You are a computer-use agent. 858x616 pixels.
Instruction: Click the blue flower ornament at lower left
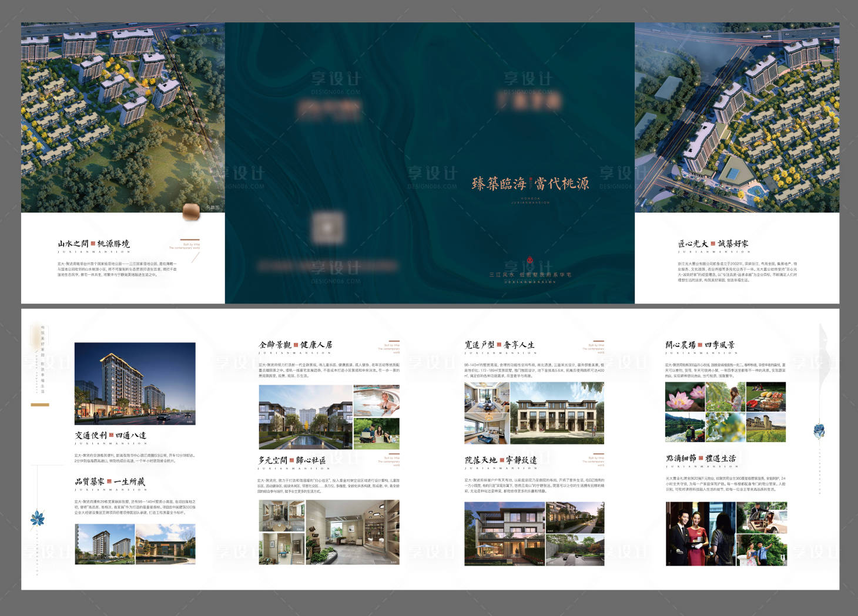coord(38,519)
